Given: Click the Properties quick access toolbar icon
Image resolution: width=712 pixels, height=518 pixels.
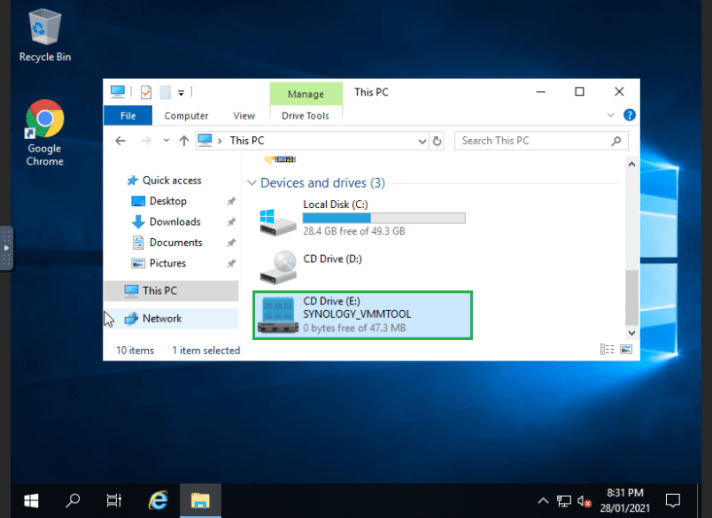Looking at the screenshot, I should (146, 93).
